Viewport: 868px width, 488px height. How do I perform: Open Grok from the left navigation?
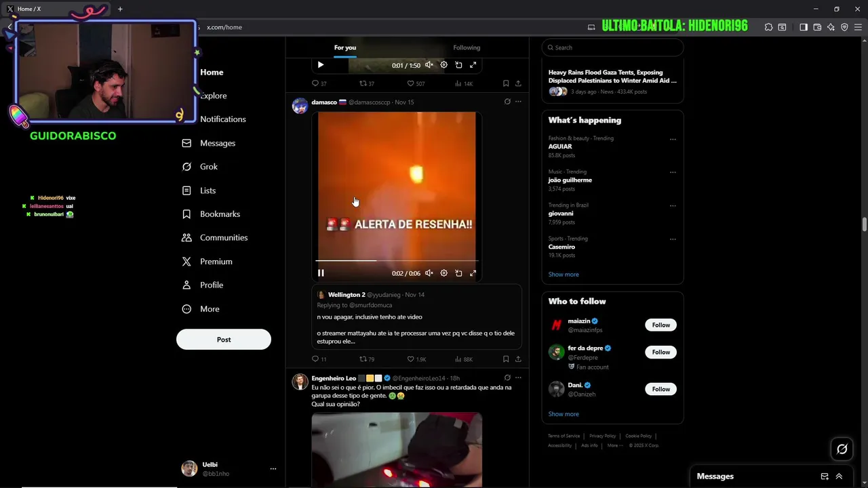[200, 167]
